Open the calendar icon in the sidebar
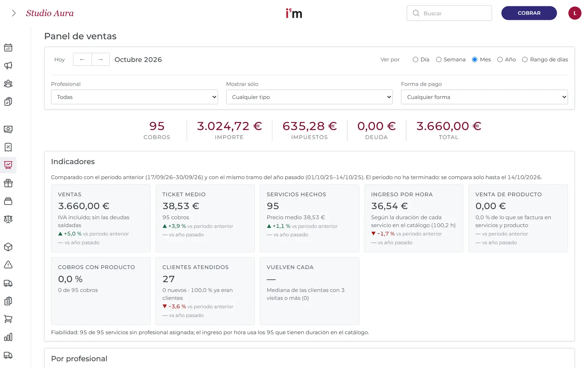Screen dimensions: 588x368 (x=8, y=47)
